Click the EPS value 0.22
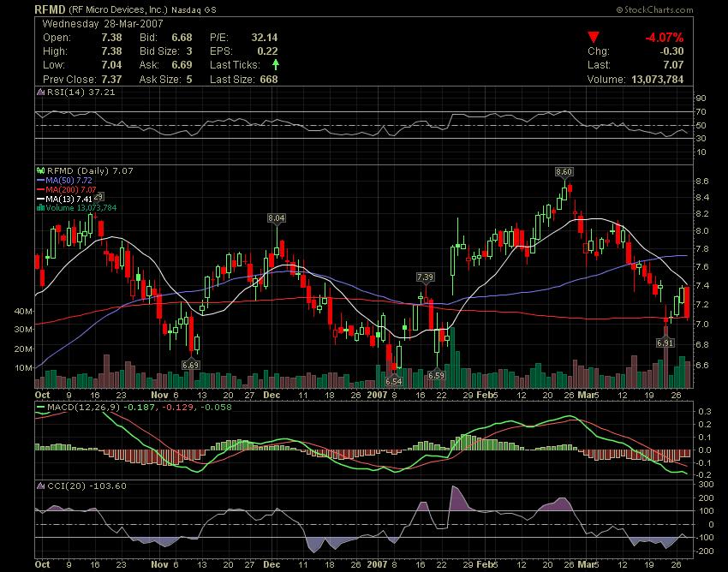Image resolution: width=728 pixels, height=572 pixels. (267, 51)
